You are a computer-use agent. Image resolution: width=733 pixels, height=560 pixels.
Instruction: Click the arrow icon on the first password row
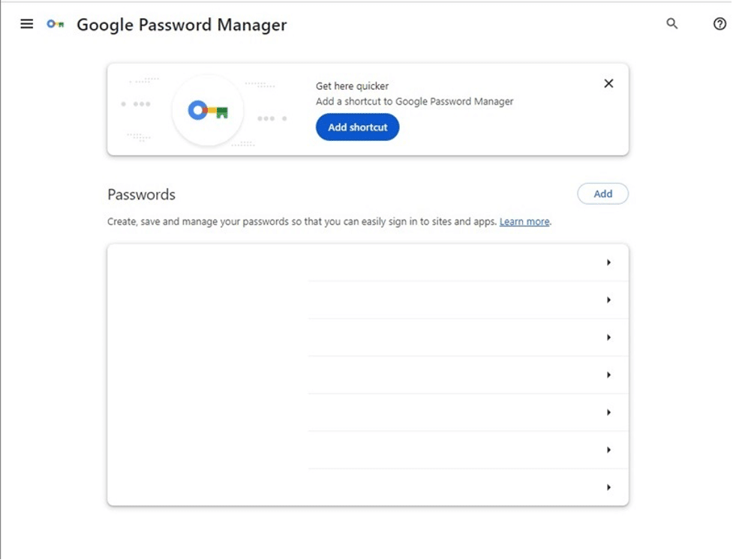[x=610, y=262]
